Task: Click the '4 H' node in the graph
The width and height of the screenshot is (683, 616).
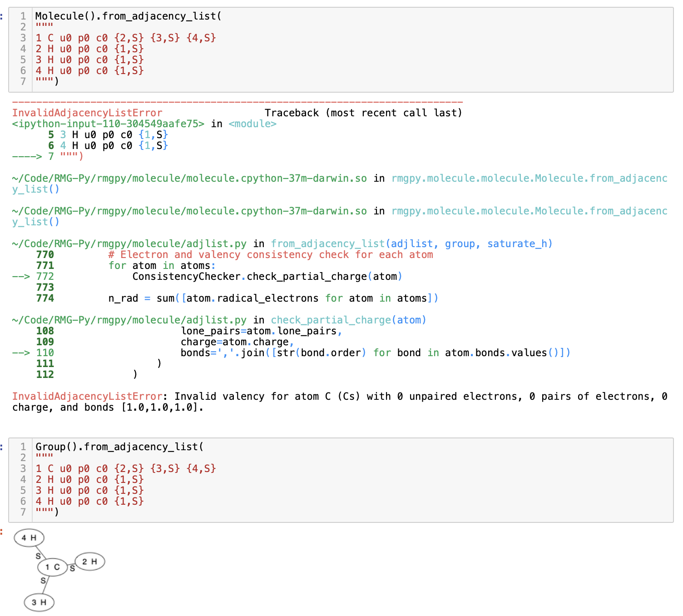Action: (29, 538)
